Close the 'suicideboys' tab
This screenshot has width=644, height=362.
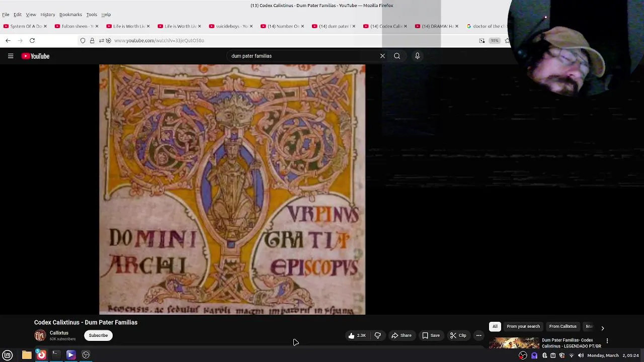coord(251,26)
